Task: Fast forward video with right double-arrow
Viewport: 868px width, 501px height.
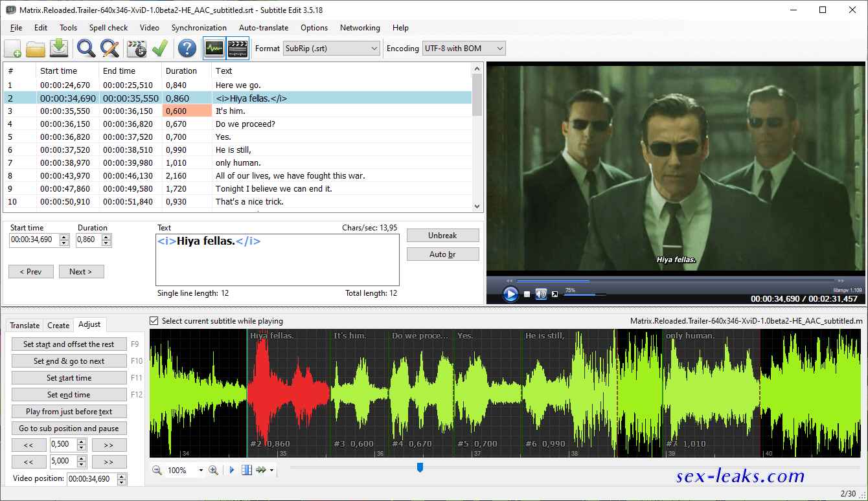Action: (841, 281)
